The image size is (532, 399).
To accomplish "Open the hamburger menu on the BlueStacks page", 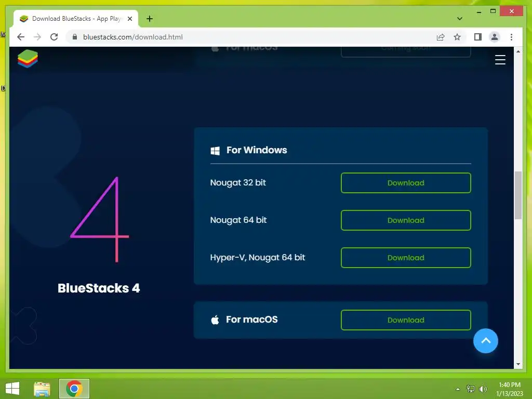I will pyautogui.click(x=500, y=60).
